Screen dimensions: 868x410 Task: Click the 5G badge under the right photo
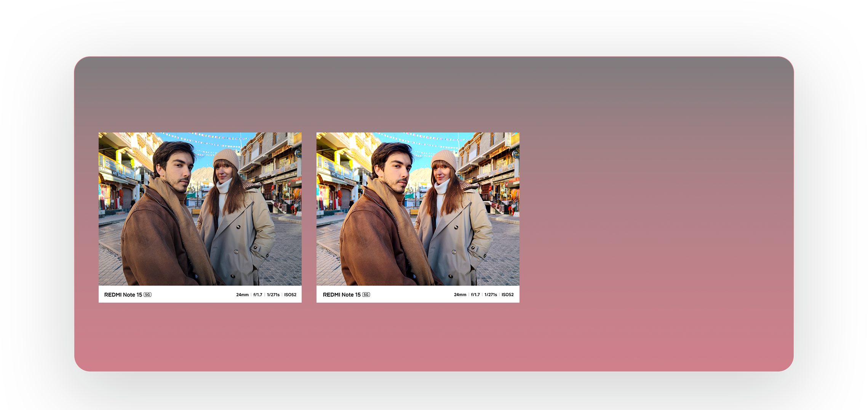tap(366, 295)
